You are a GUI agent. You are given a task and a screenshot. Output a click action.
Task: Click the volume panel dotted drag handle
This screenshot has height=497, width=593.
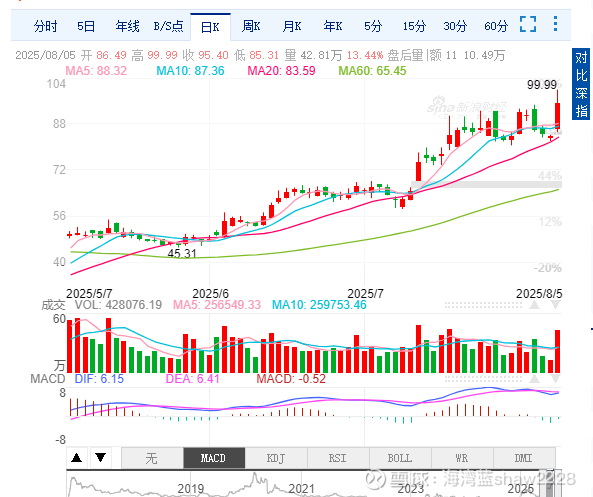click(x=483, y=305)
